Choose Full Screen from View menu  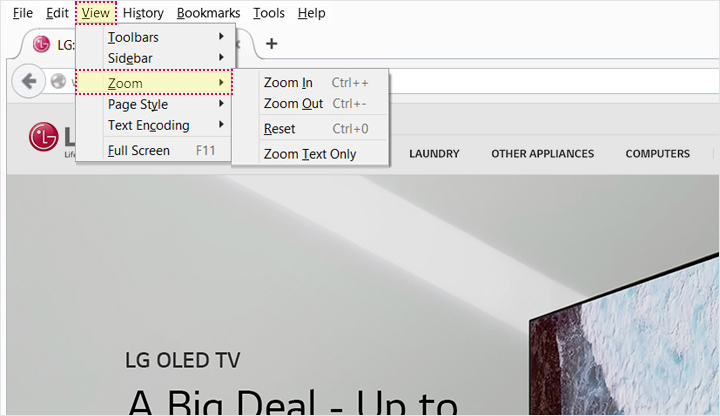pos(153,150)
